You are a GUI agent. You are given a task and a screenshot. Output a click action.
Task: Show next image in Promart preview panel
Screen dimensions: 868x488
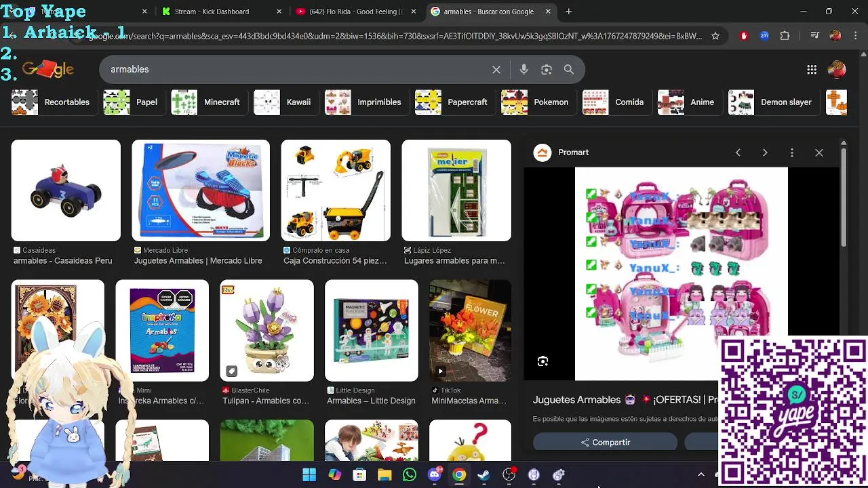[765, 152]
